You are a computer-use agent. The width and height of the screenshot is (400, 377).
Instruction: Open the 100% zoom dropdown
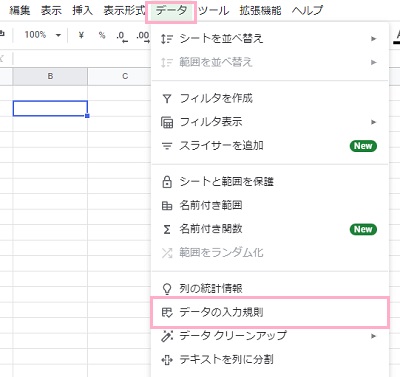coord(42,35)
